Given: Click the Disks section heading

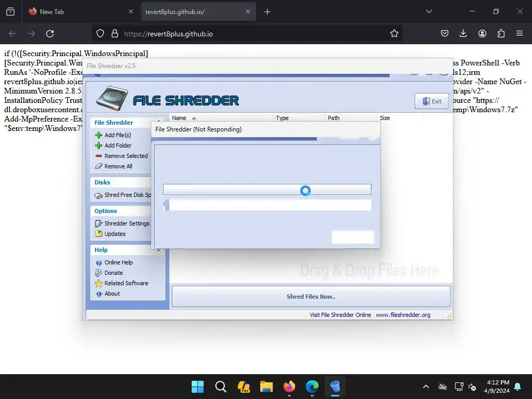Looking at the screenshot, I should point(102,182).
